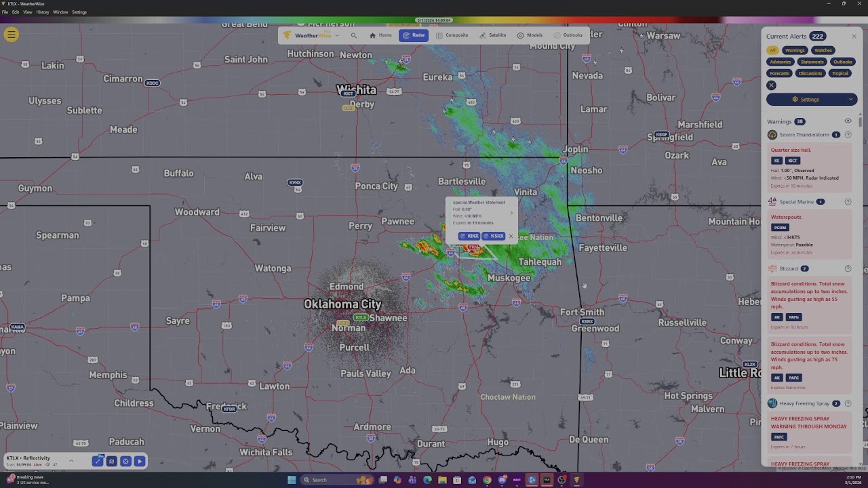The image size is (868, 488).
Task: Click the Severe Thunderstorm category icon
Action: (772, 135)
